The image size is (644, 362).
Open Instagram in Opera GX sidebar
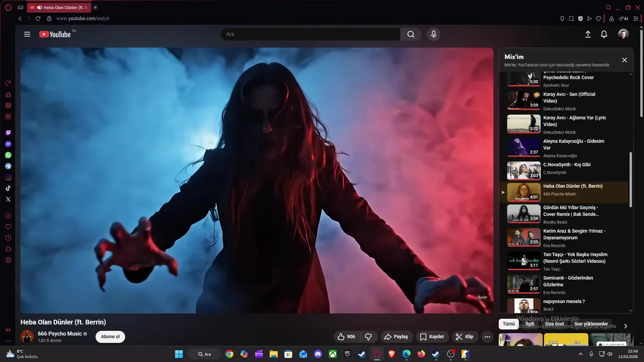point(8,177)
